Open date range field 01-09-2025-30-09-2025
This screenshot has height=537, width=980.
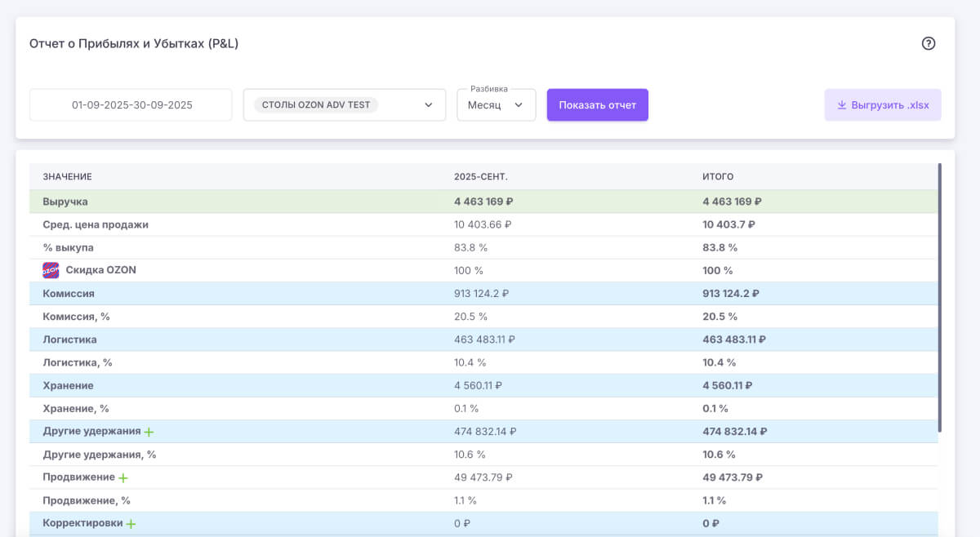132,105
